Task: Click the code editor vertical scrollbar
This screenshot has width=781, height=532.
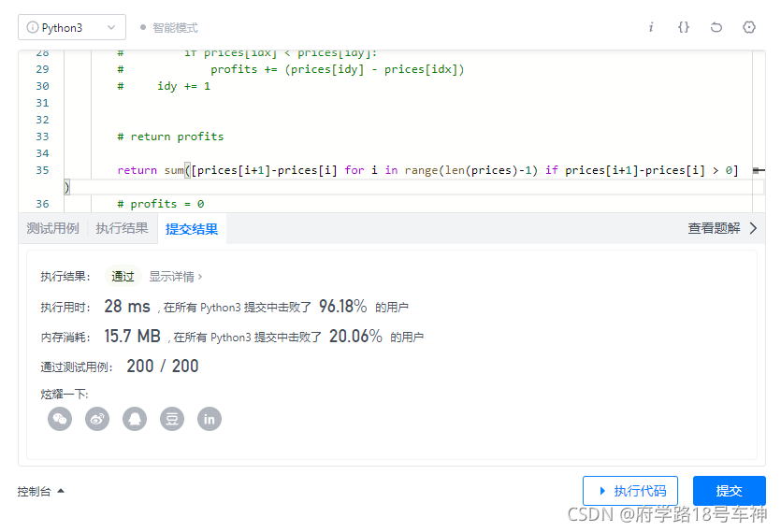Action: [759, 131]
